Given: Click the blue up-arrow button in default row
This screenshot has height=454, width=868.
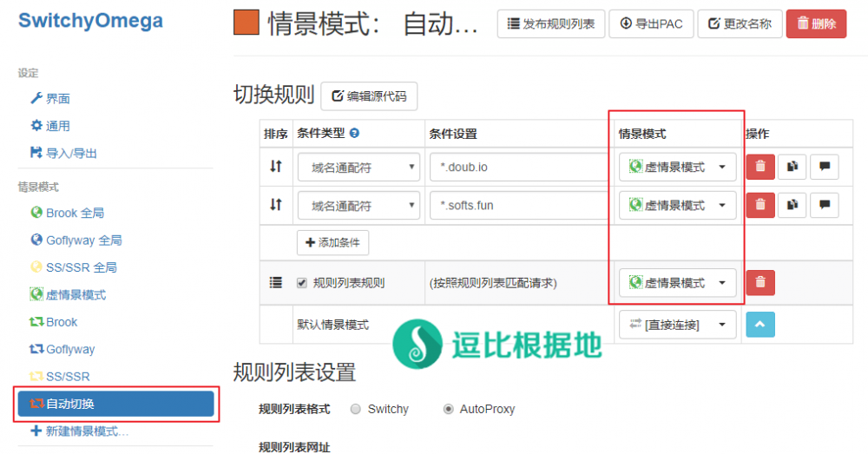Looking at the screenshot, I should pos(760,324).
